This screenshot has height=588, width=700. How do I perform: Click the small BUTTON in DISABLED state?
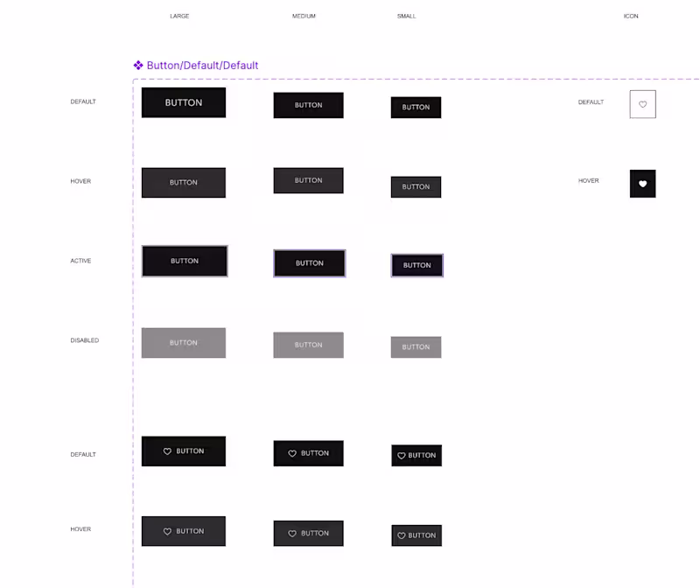point(416,346)
